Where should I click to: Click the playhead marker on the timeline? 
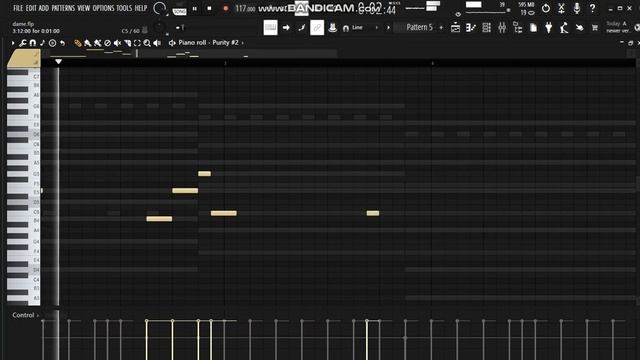tap(58, 62)
